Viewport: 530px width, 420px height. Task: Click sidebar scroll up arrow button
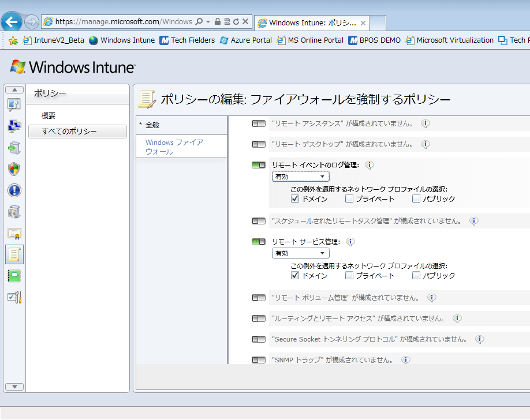[x=14, y=89]
